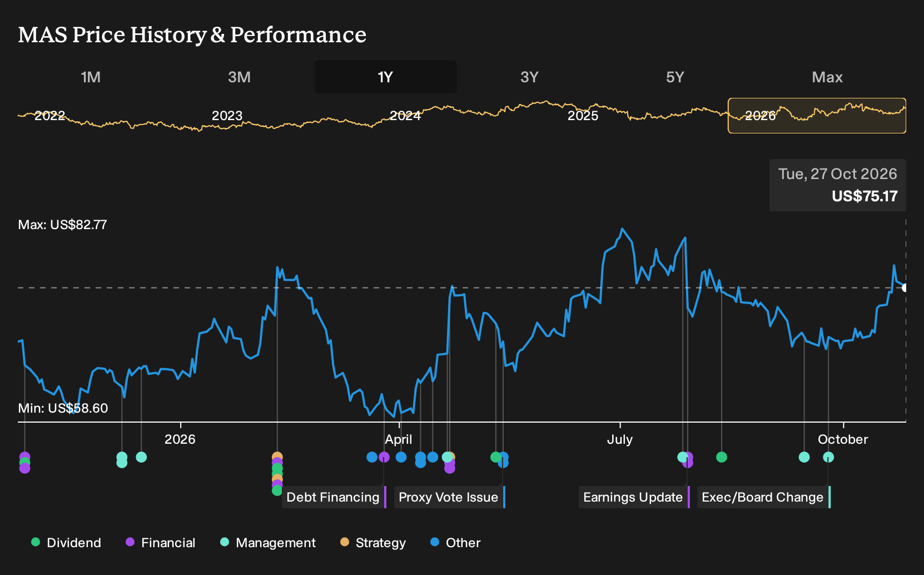Screen dimensions: 924x575
Task: Jump to 2025 on the overview timeline
Action: tap(583, 116)
